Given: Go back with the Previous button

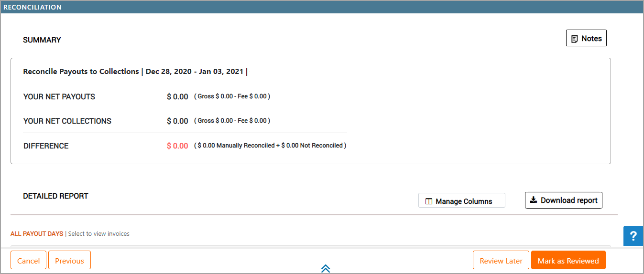Looking at the screenshot, I should coord(69,260).
